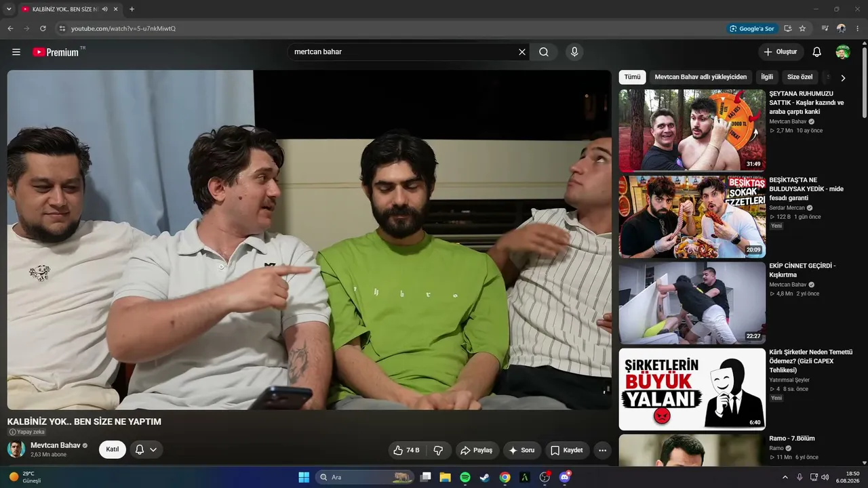Open the tab search dropdown
The height and width of the screenshot is (488, 868).
(x=9, y=9)
